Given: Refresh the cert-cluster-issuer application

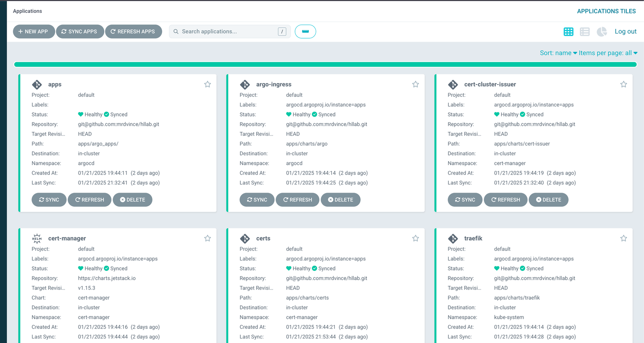Looking at the screenshot, I should [x=506, y=200].
